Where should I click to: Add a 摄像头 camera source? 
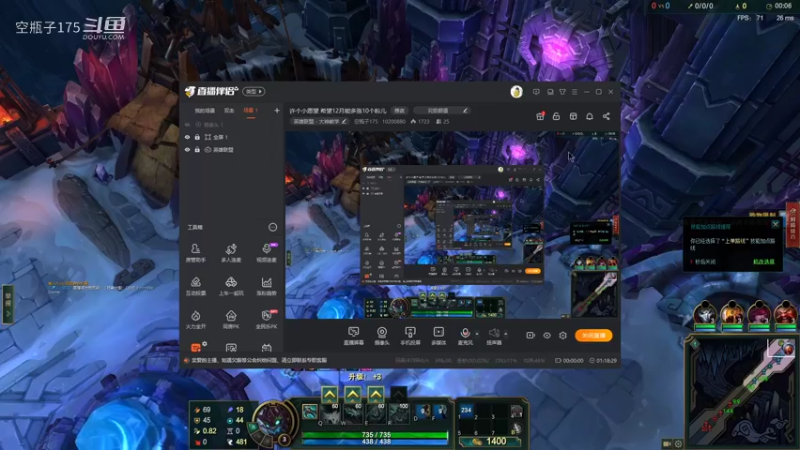(x=382, y=336)
